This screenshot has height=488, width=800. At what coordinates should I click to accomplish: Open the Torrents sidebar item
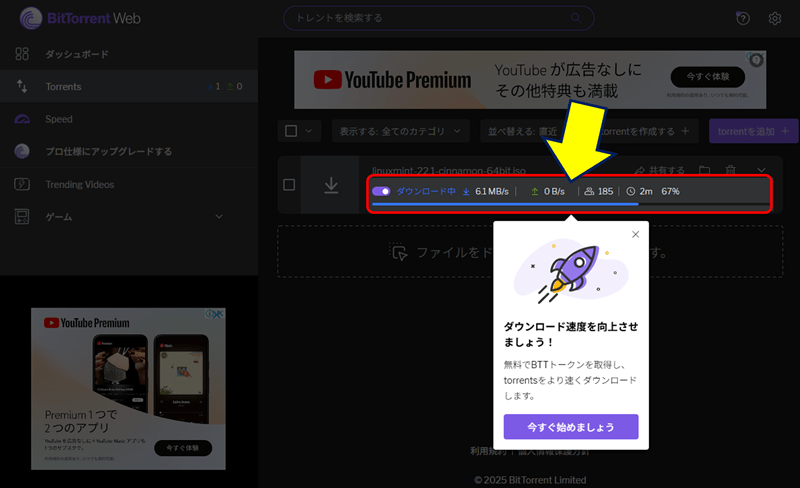point(129,86)
